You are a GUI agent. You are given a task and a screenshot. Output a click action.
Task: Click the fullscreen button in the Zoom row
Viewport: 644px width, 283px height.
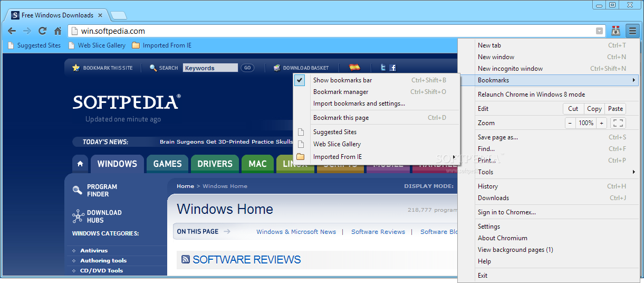point(618,123)
